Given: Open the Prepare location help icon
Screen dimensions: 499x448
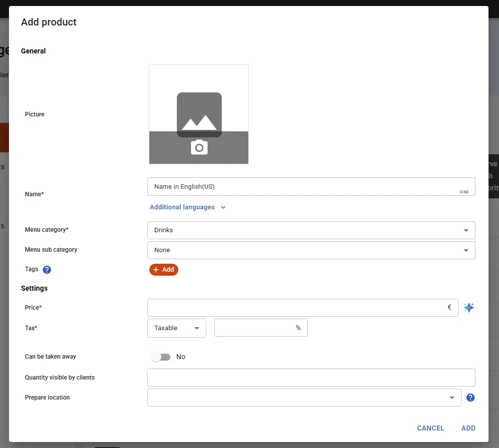Looking at the screenshot, I should tap(470, 398).
